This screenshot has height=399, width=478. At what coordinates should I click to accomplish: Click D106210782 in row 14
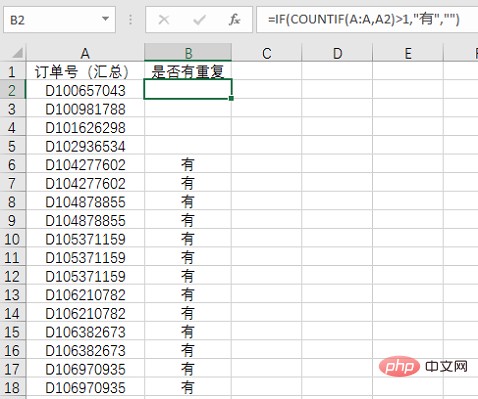(85, 313)
